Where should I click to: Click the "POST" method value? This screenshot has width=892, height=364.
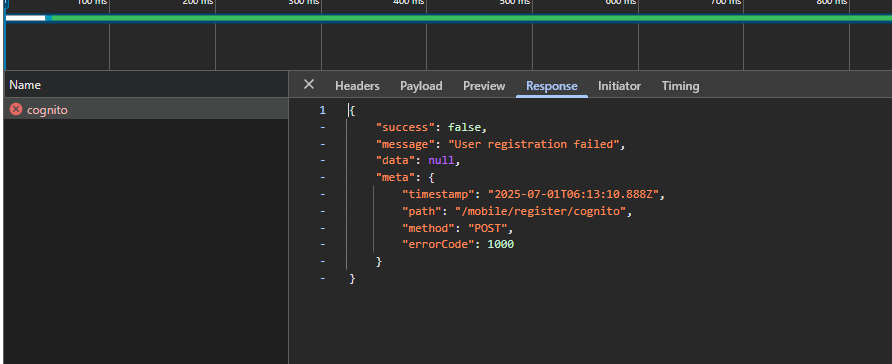coord(487,228)
